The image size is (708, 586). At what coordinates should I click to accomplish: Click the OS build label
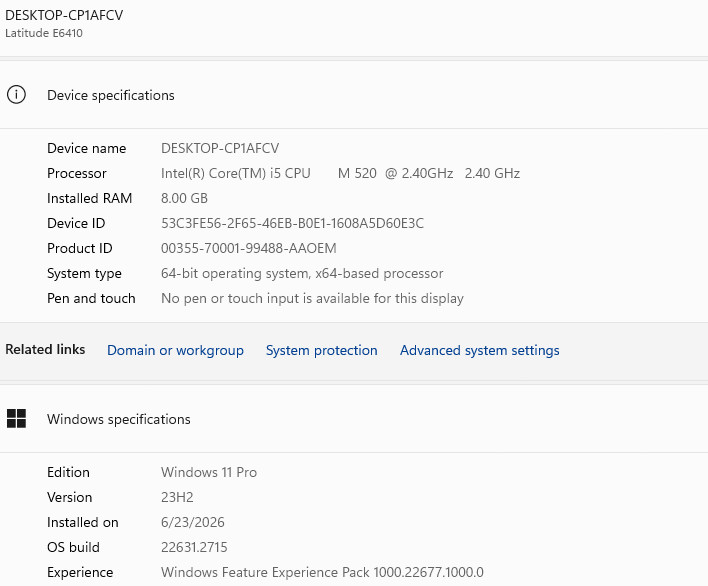pos(73,547)
